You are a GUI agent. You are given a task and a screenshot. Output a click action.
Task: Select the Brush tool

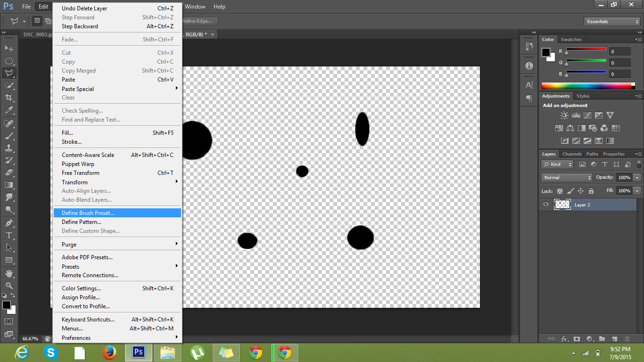(x=9, y=136)
